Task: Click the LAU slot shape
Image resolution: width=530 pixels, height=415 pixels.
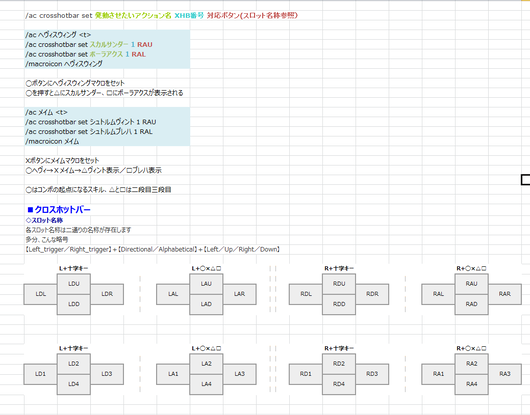Action: click(206, 284)
